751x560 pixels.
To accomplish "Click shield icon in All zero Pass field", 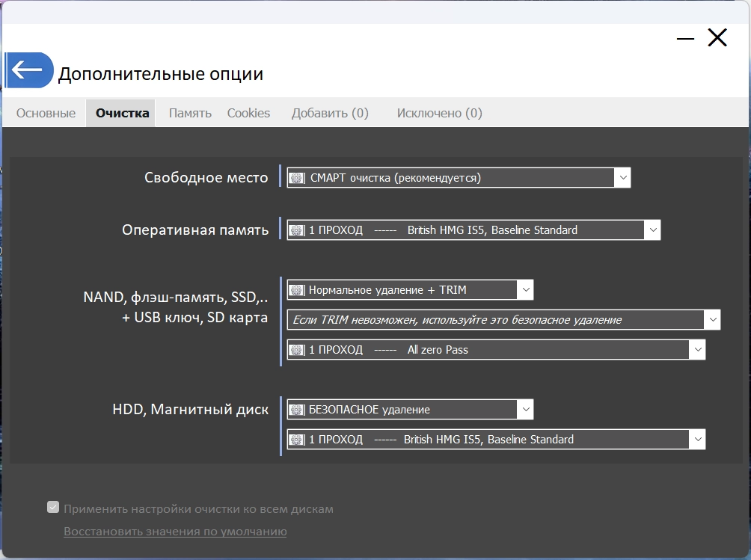I will [x=297, y=350].
